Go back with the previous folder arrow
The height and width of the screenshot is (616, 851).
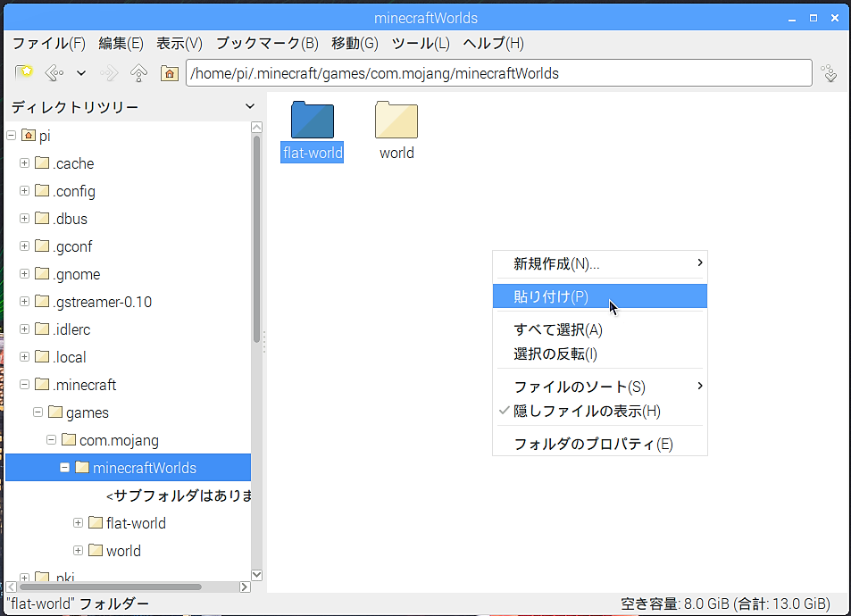tap(54, 72)
